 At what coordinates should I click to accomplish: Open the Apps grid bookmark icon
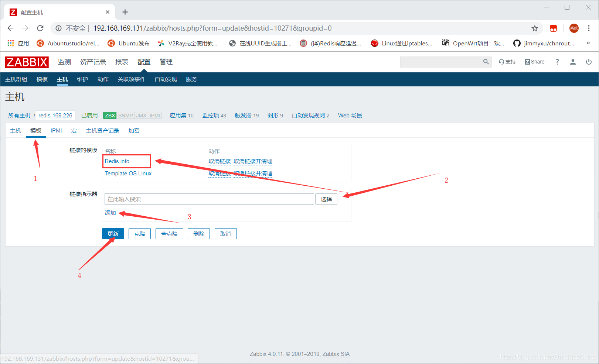(11, 43)
